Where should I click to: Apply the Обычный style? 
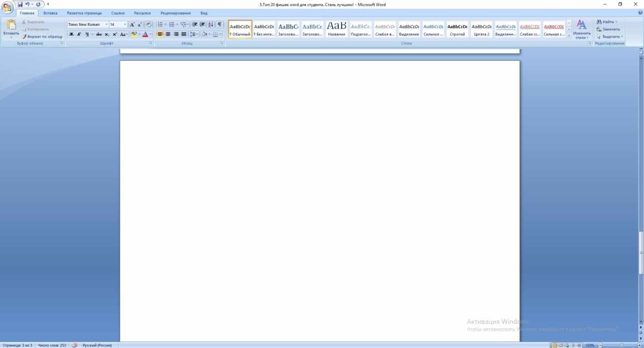coord(240,29)
